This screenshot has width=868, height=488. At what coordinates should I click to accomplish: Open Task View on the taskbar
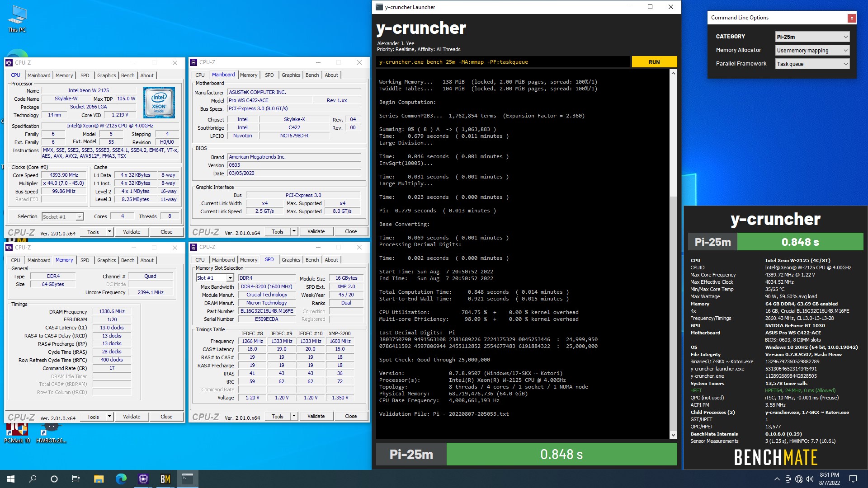tap(76, 479)
